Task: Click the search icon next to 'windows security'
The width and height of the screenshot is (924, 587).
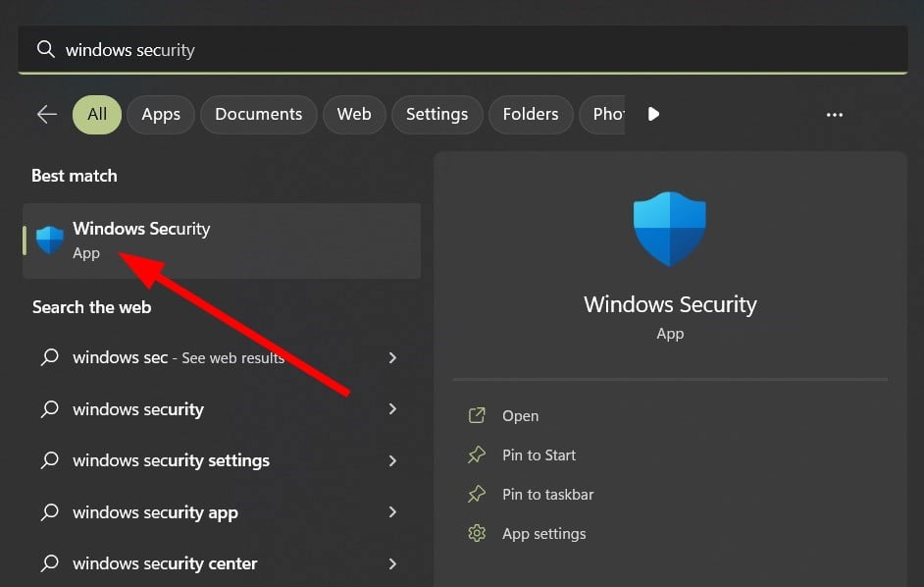Action: coord(50,408)
